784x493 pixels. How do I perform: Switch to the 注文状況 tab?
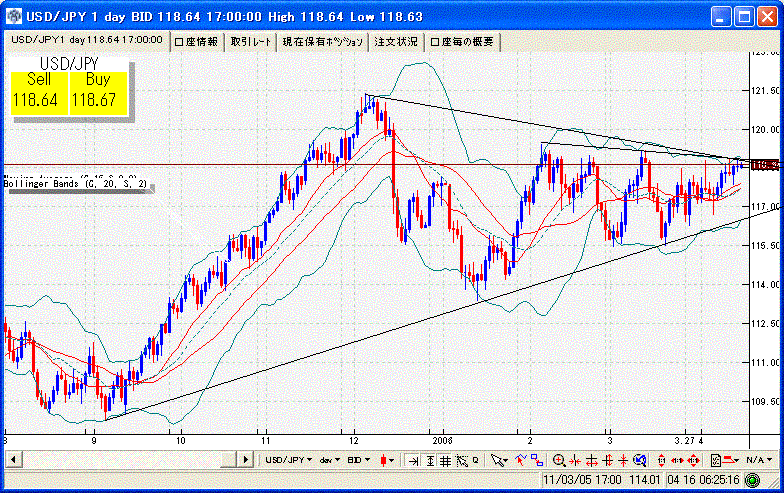396,42
